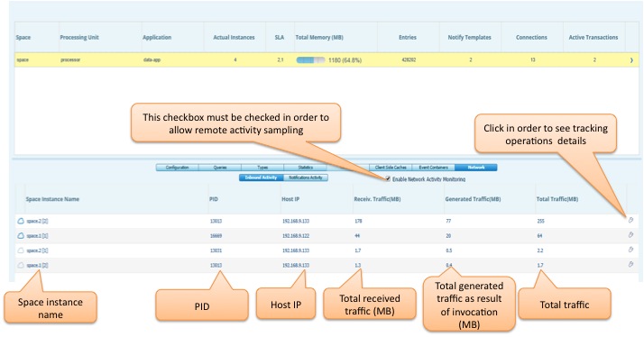Expand the space row using its right chevron
Image resolution: width=644 pixels, height=337 pixels.
[631, 60]
